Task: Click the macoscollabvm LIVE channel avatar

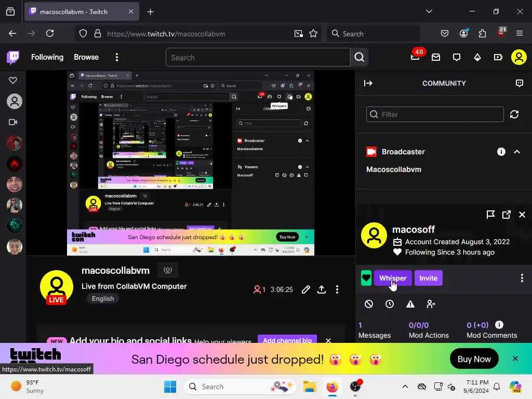Action: 56,287
